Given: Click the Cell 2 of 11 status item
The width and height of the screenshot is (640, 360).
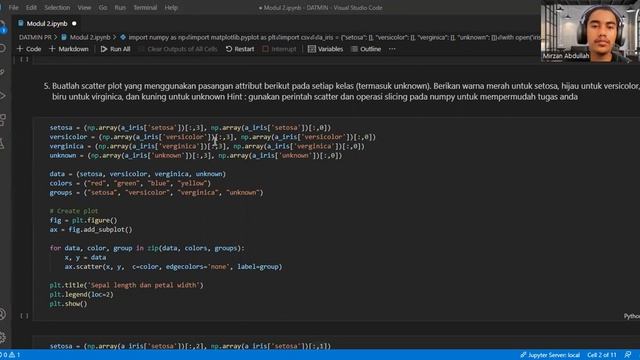Looking at the screenshot, I should (x=602, y=355).
